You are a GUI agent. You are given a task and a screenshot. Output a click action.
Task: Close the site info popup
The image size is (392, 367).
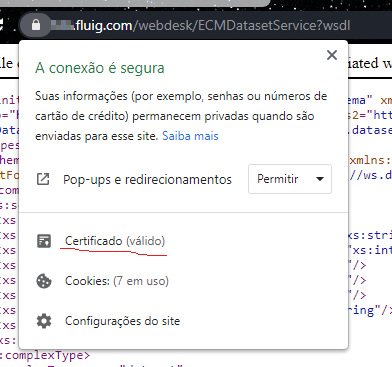pyautogui.click(x=332, y=55)
